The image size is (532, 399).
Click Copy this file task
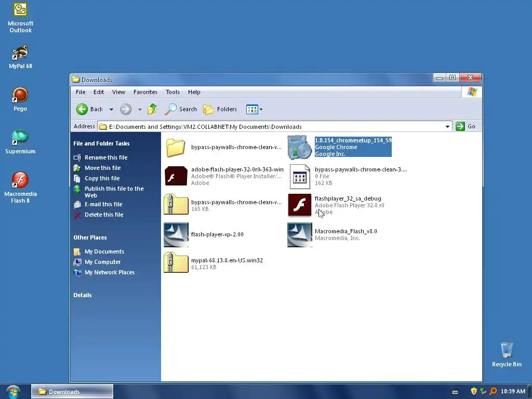tap(102, 179)
